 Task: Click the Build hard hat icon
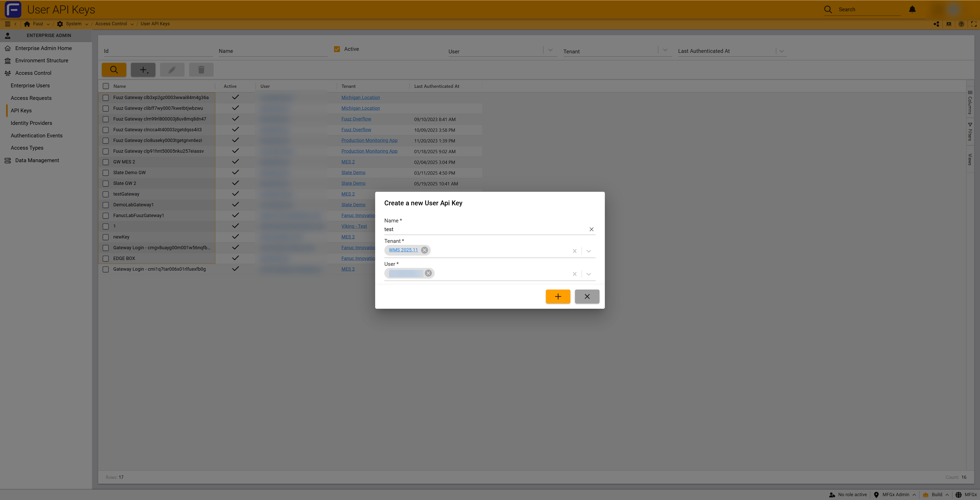click(x=926, y=495)
